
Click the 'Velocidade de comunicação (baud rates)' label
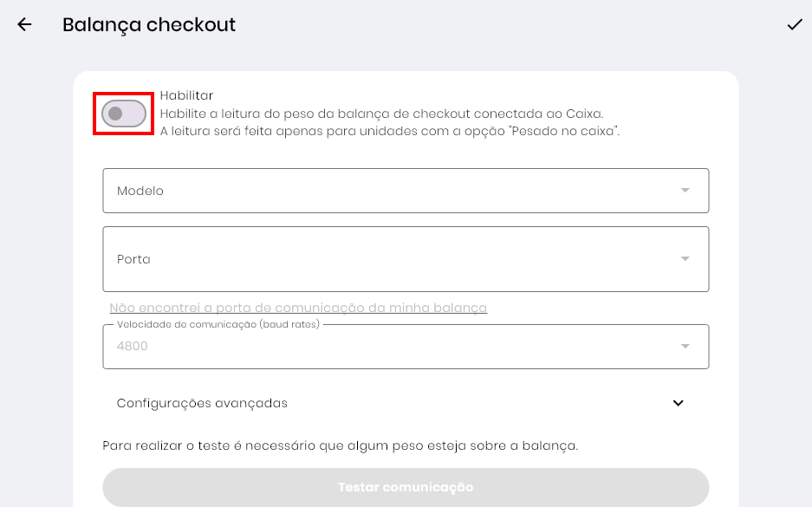218,324
